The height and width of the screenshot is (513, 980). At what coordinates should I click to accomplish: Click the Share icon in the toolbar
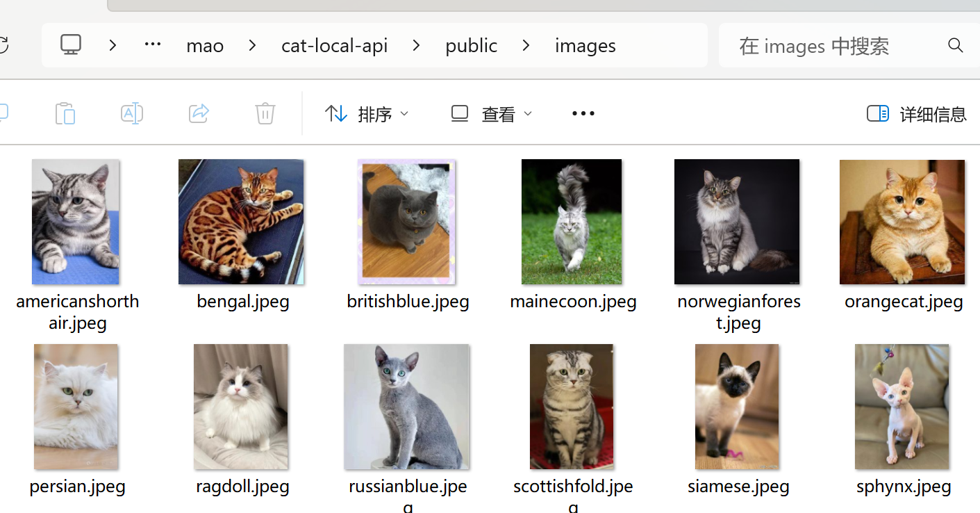pyautogui.click(x=199, y=113)
